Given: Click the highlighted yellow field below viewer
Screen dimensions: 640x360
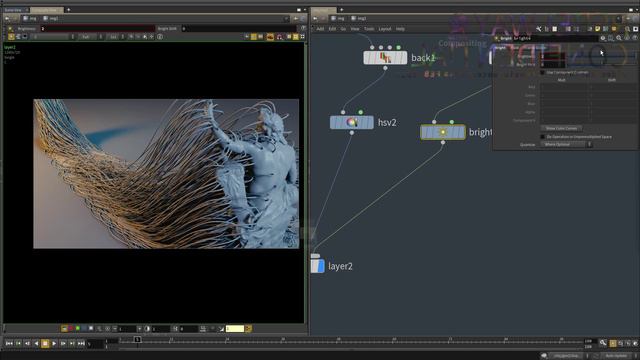Looking at the screenshot, I should pyautogui.click(x=235, y=329).
